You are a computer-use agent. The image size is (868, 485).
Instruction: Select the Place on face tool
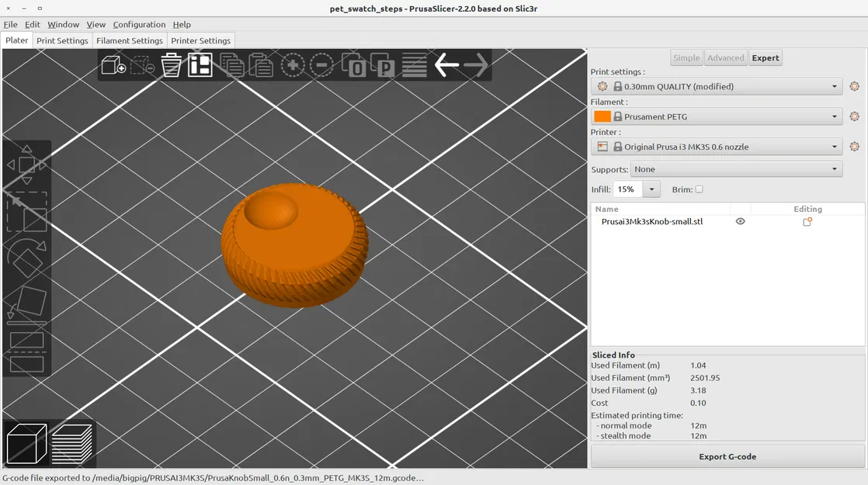26,305
